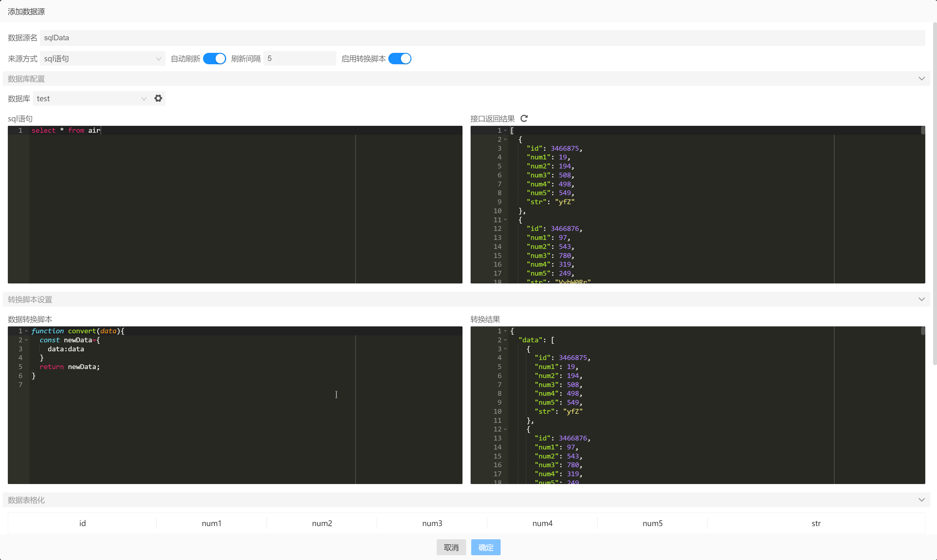
Task: Click the num4 table column header
Action: 542,523
